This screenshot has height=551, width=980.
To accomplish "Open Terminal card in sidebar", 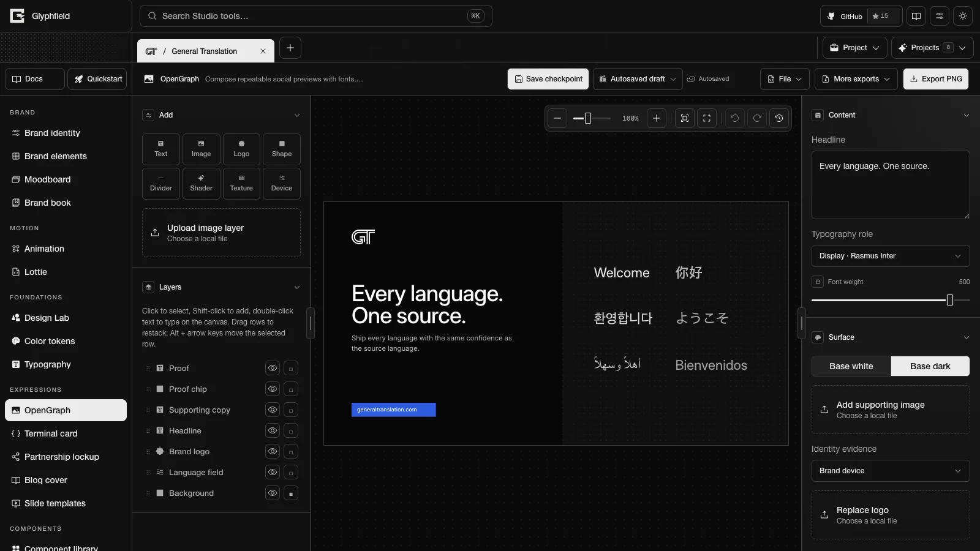I will tap(66, 433).
